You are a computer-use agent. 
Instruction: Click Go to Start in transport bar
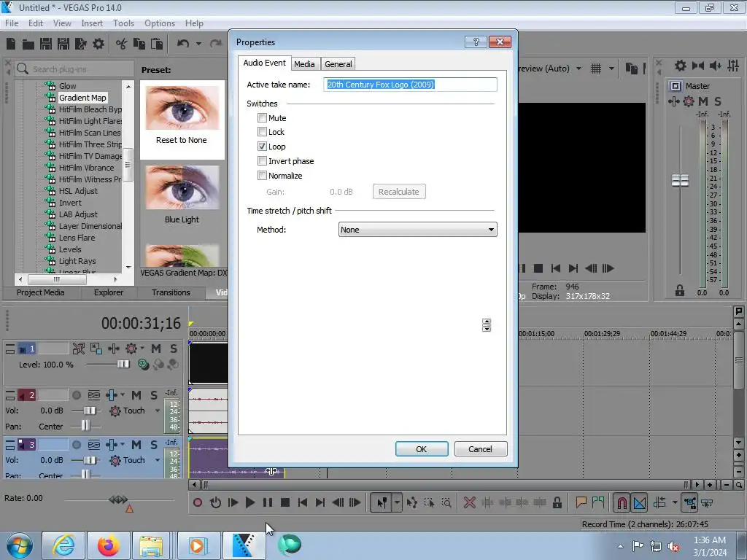[x=303, y=502]
